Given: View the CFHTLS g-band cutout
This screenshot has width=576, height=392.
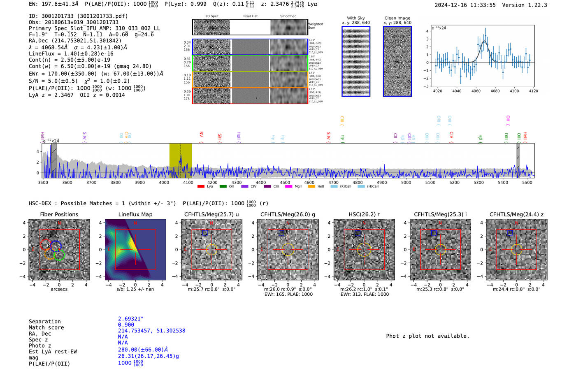Looking at the screenshot, I should click(x=288, y=250).
